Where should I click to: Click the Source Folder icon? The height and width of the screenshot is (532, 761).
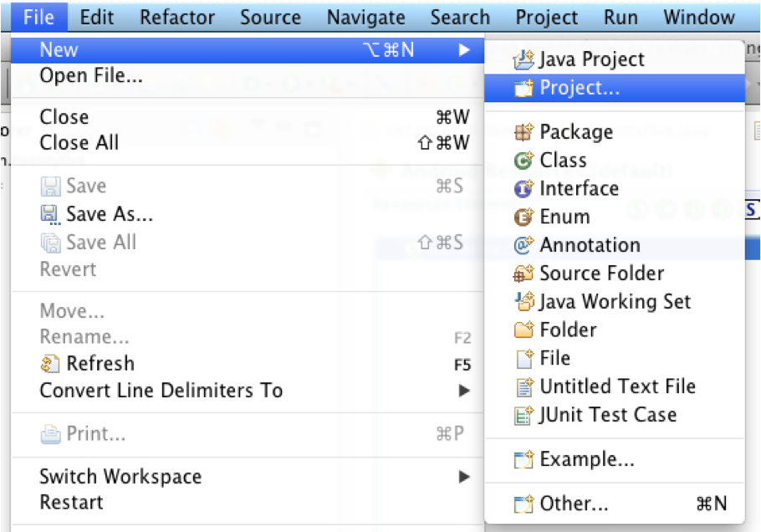[x=524, y=274]
